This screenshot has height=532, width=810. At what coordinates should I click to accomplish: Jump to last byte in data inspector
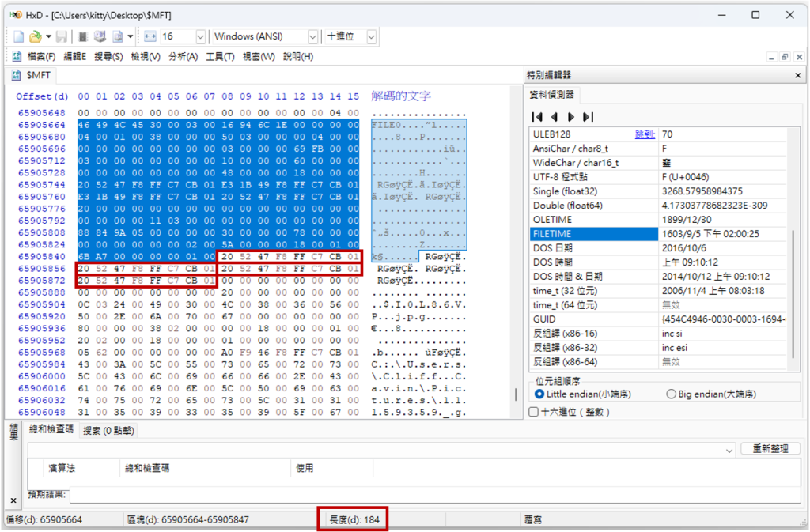pyautogui.click(x=588, y=117)
